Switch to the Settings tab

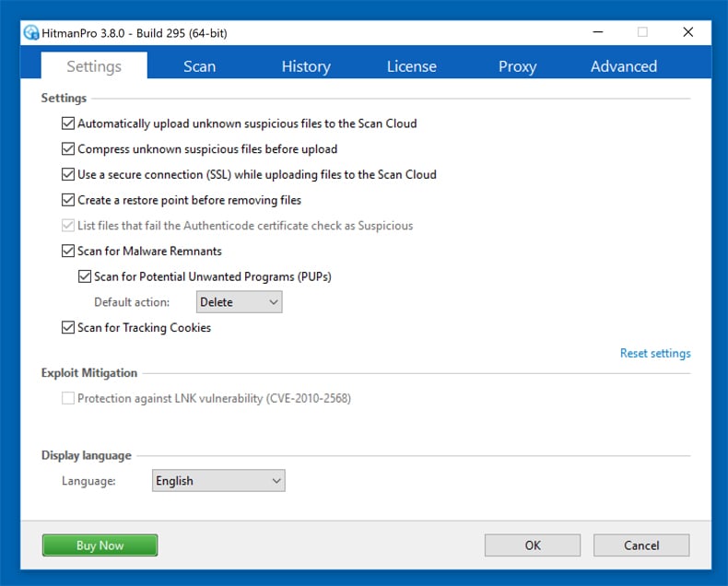[94, 65]
